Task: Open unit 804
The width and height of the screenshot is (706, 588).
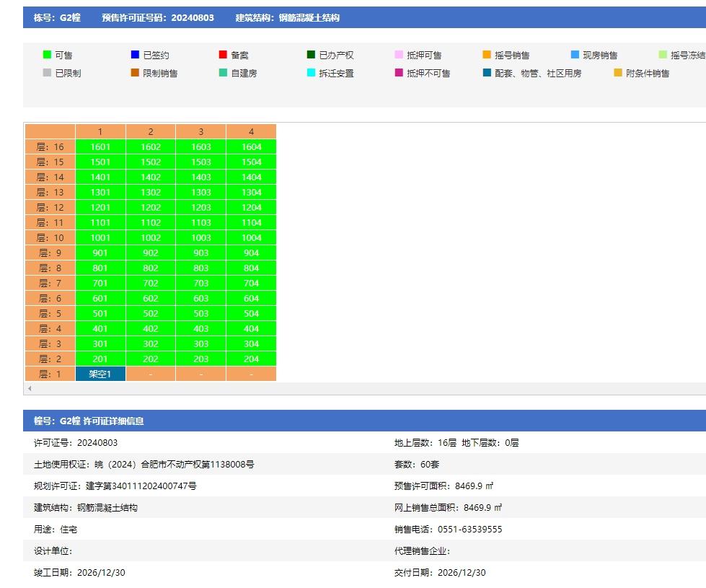Action: 251,268
